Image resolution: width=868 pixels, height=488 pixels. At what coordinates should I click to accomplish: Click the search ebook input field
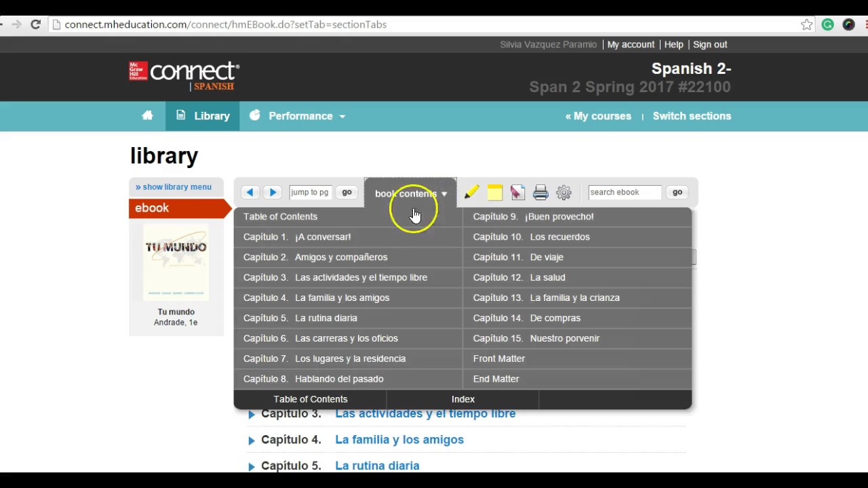tap(625, 192)
